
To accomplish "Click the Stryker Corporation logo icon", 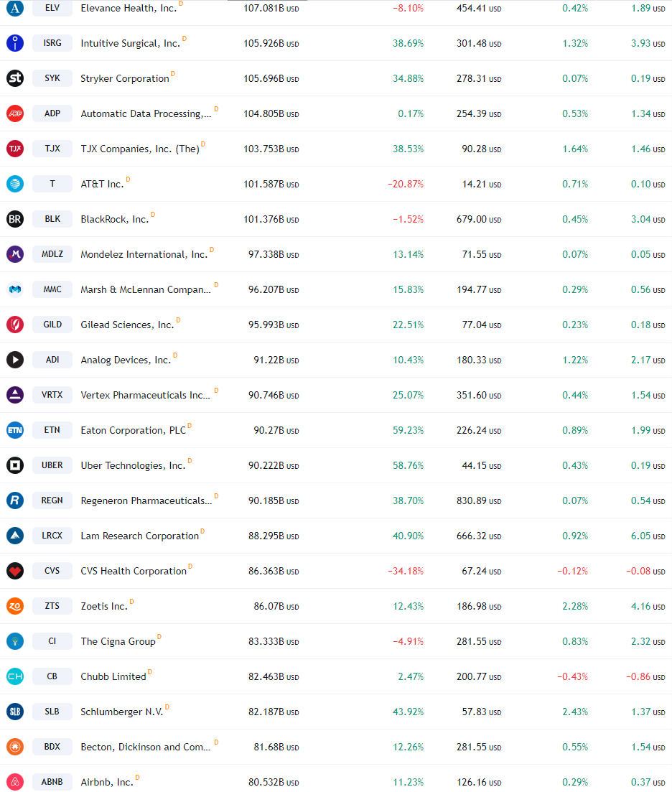I will pos(15,78).
